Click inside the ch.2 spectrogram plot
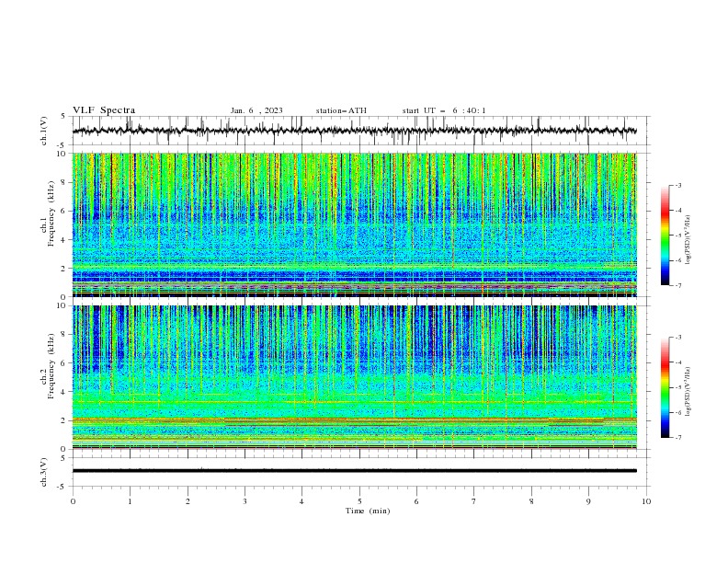 (355, 377)
